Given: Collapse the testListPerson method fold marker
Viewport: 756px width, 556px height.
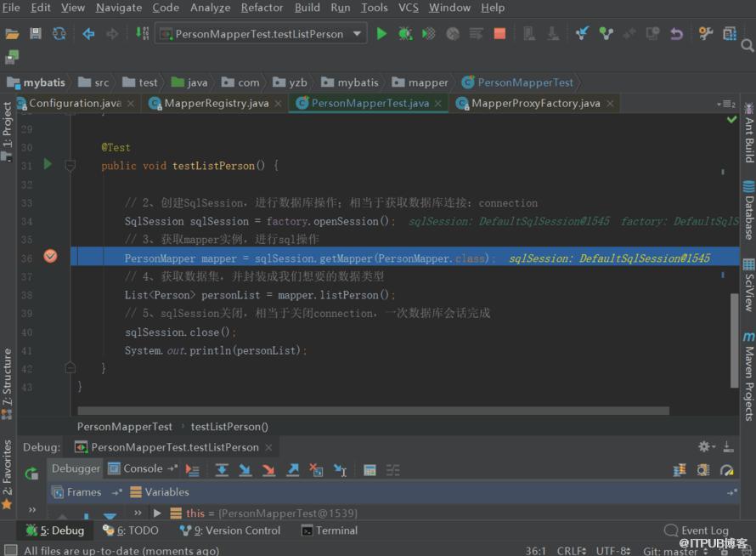Looking at the screenshot, I should [70, 166].
